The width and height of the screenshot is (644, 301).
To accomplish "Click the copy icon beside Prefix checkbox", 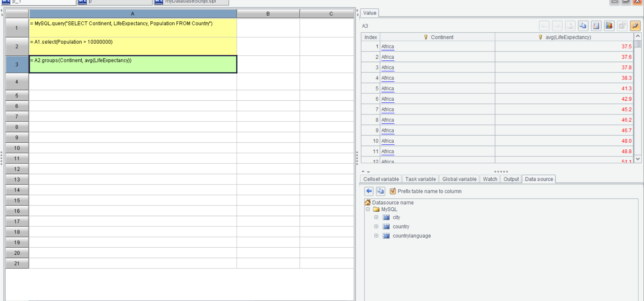I will [x=380, y=191].
